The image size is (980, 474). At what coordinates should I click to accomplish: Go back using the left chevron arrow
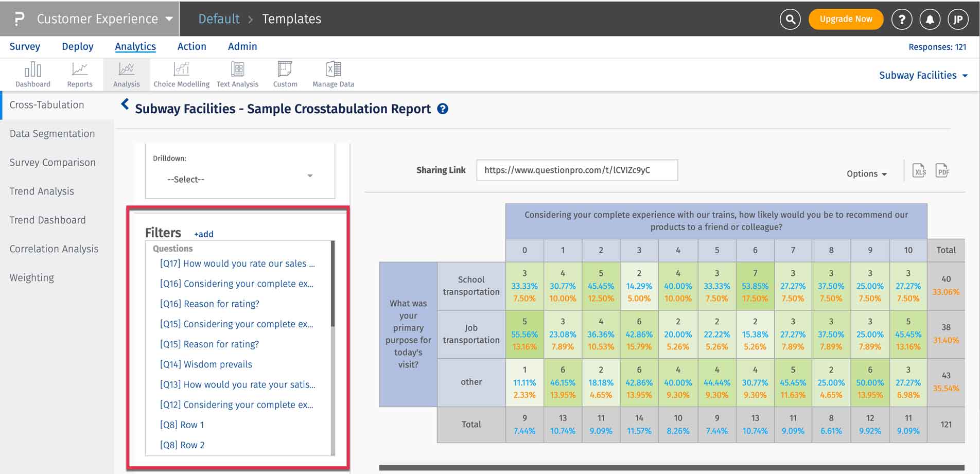pos(125,104)
